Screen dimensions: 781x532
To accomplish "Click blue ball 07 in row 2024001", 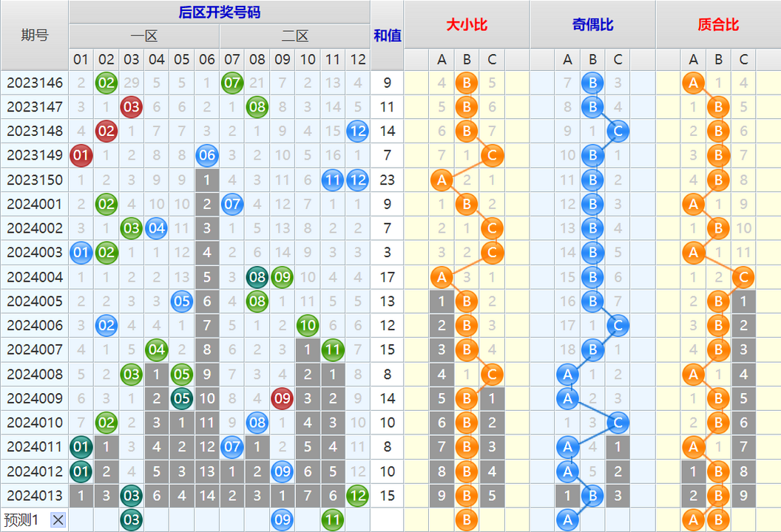I will click(232, 204).
